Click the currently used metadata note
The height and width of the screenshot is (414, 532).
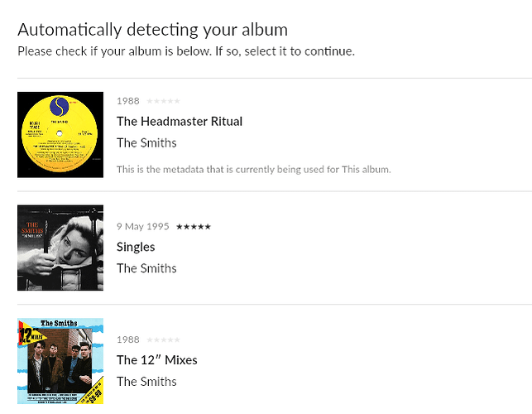click(x=253, y=169)
